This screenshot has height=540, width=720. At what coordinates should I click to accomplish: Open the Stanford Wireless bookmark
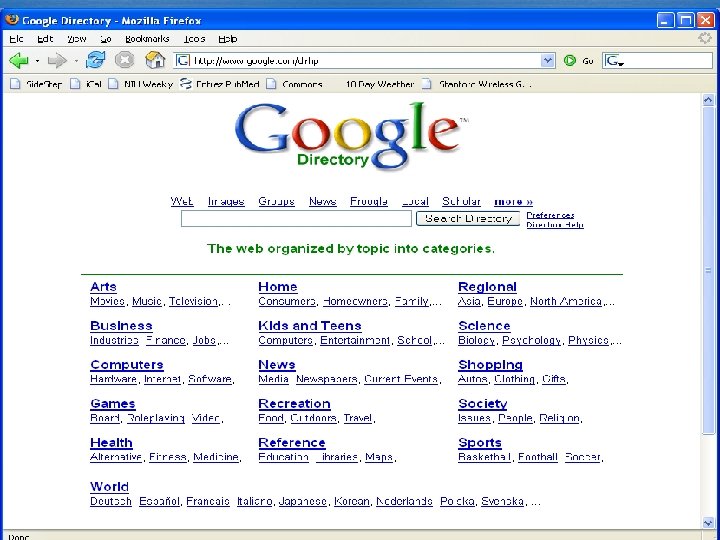click(476, 84)
